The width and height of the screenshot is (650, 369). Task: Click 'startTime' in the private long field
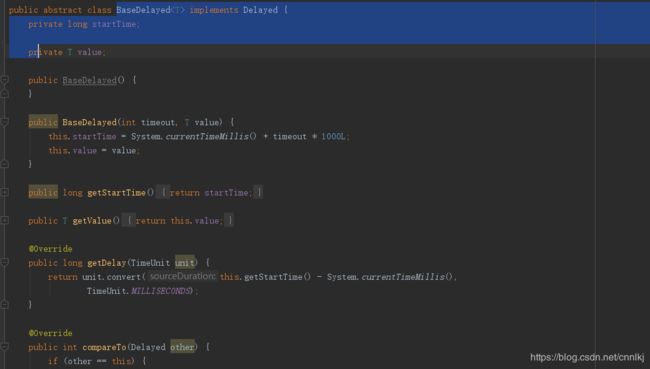pos(114,24)
